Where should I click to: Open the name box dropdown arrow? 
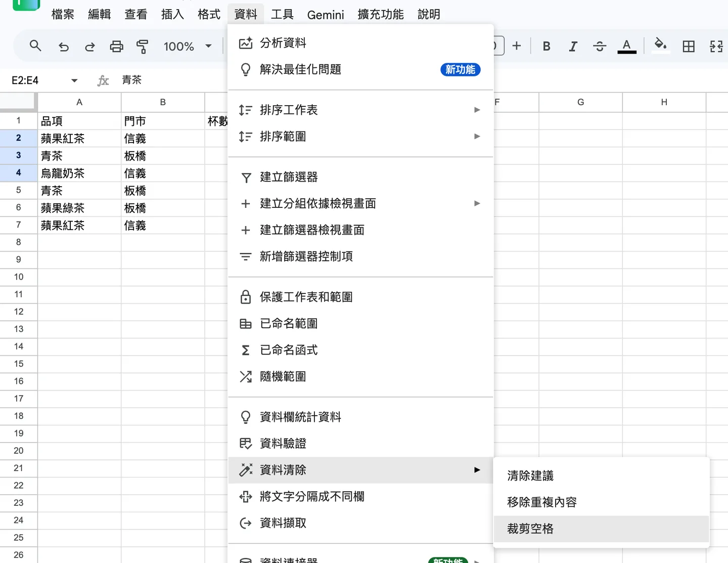pyautogui.click(x=74, y=80)
